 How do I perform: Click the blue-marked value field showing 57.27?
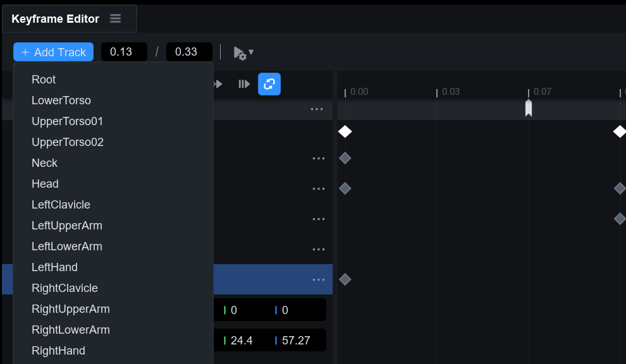(296, 341)
